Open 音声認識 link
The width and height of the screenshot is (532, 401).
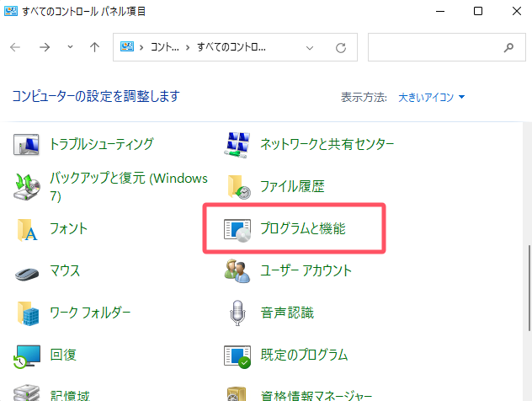coord(287,313)
